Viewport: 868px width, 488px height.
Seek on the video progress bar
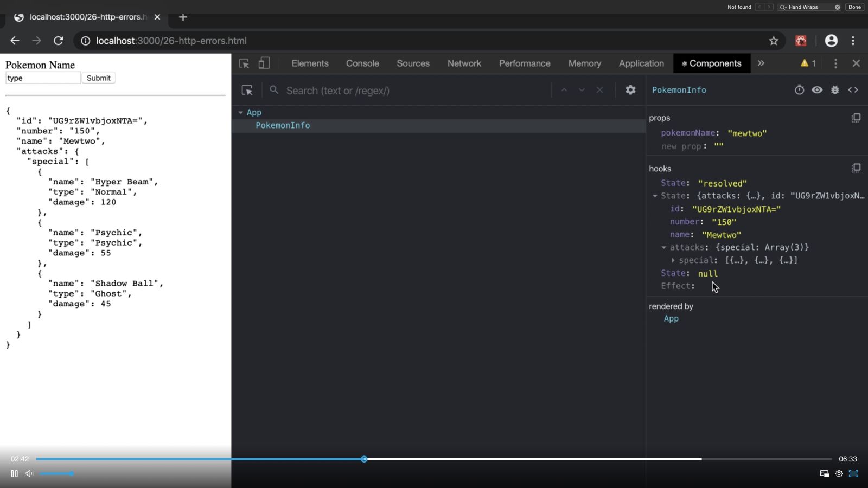[x=433, y=459]
